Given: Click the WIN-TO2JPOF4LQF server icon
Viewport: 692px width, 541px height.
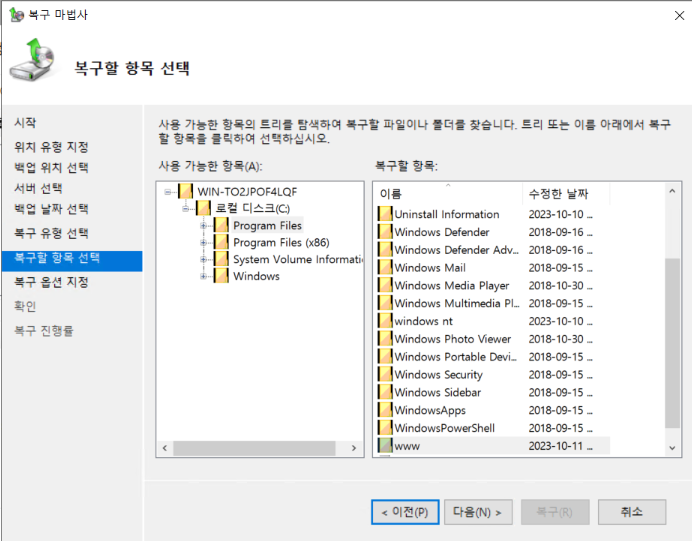Looking at the screenshot, I should (x=184, y=191).
